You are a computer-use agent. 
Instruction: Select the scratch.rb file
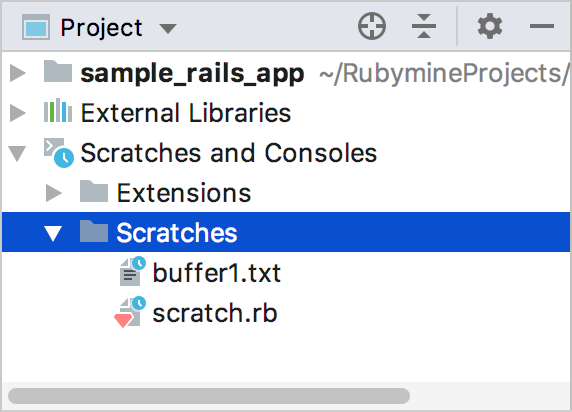point(214,313)
